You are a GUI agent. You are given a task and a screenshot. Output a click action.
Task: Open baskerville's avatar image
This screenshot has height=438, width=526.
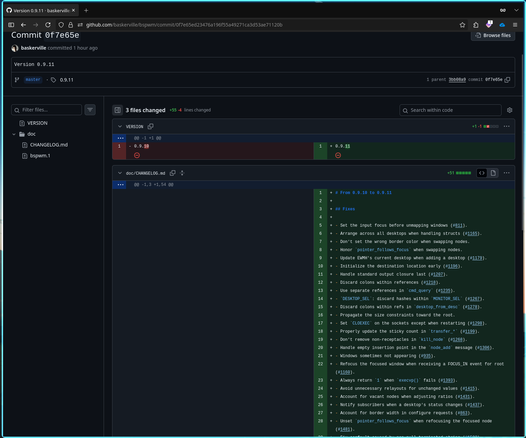15,48
